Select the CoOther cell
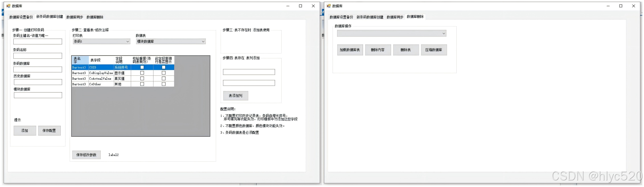 [x=101, y=84]
